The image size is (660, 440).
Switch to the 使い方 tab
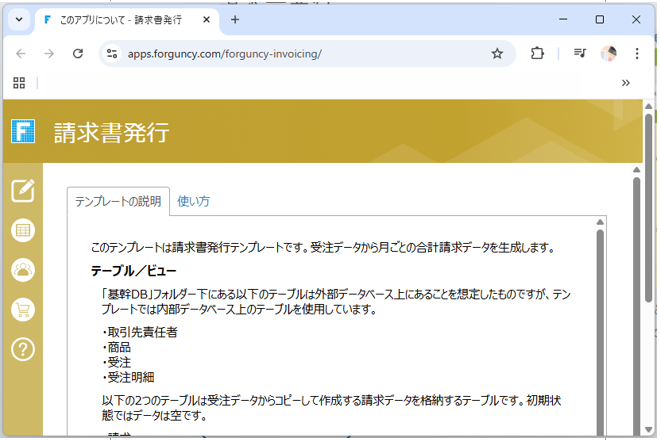(x=193, y=201)
